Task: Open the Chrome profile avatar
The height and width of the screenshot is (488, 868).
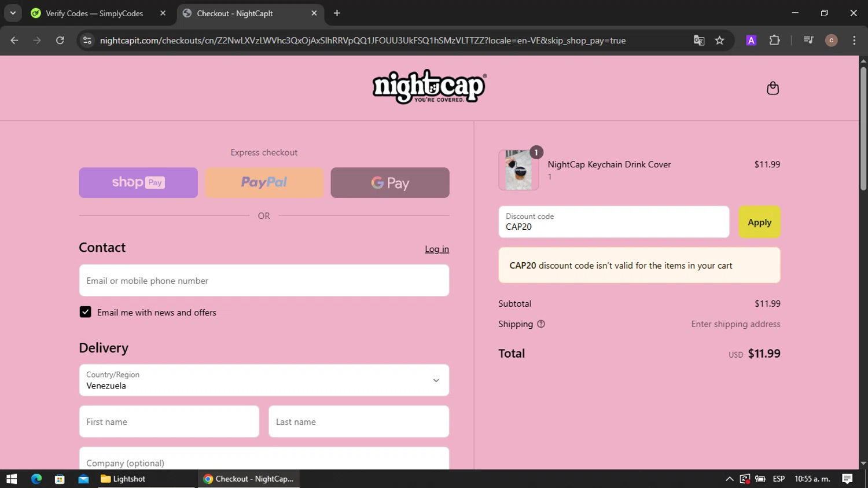Action: click(x=832, y=41)
